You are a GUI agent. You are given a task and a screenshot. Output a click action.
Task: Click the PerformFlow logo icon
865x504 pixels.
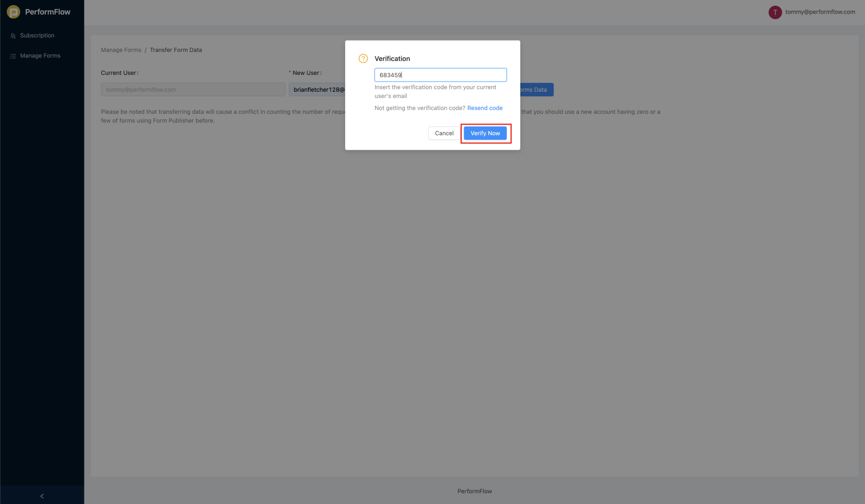tap(13, 11)
